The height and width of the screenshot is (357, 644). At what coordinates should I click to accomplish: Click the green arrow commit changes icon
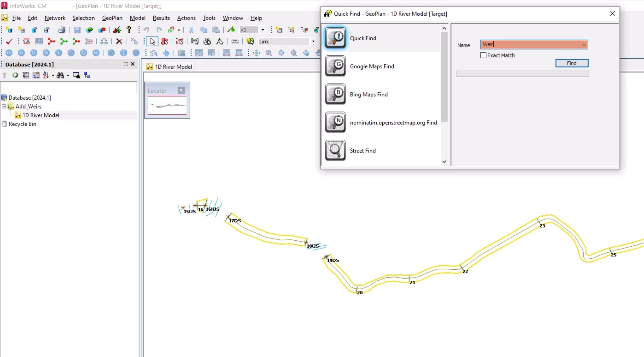coord(89,30)
